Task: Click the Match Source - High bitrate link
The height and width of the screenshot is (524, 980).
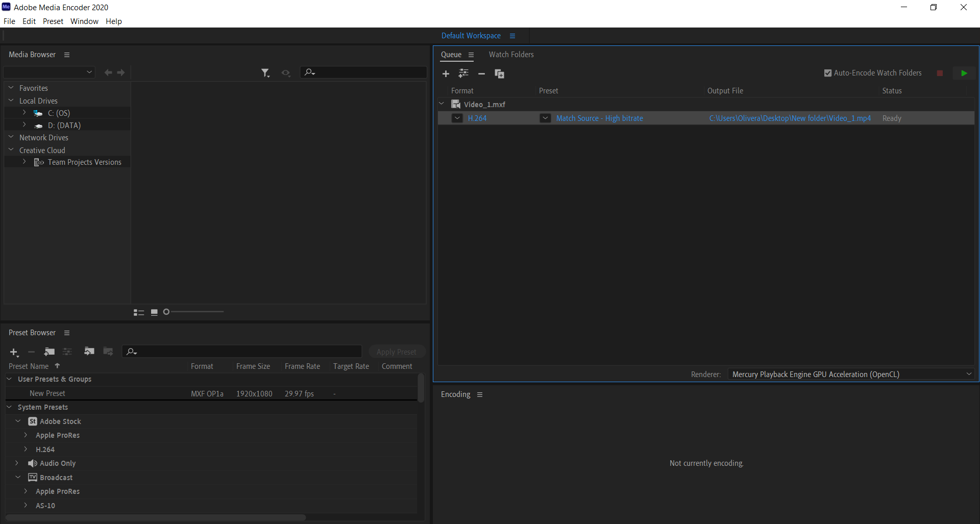Action: [x=599, y=118]
